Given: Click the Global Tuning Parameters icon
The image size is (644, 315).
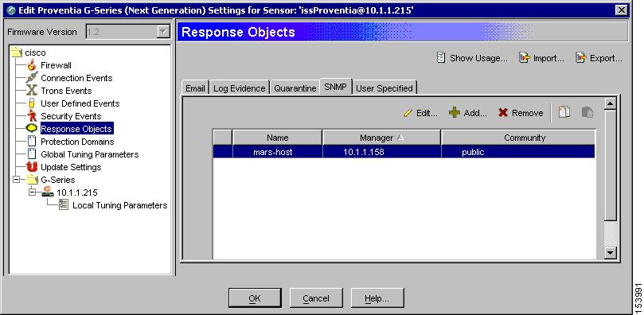Looking at the screenshot, I should coord(32,154).
